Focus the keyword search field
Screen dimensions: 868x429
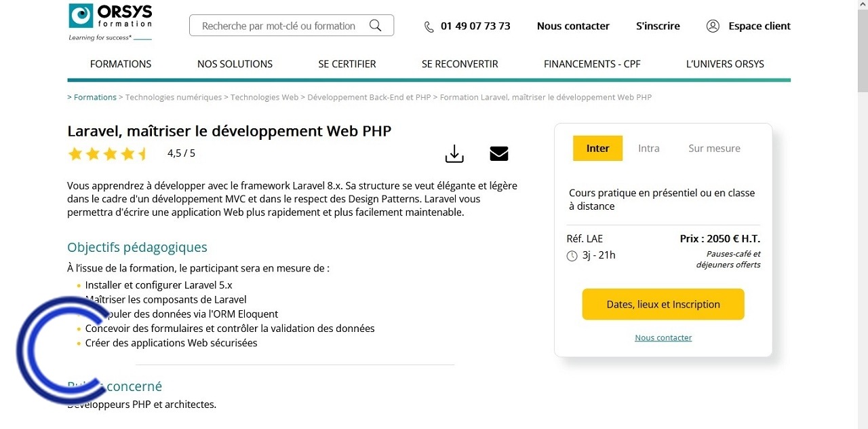point(292,26)
